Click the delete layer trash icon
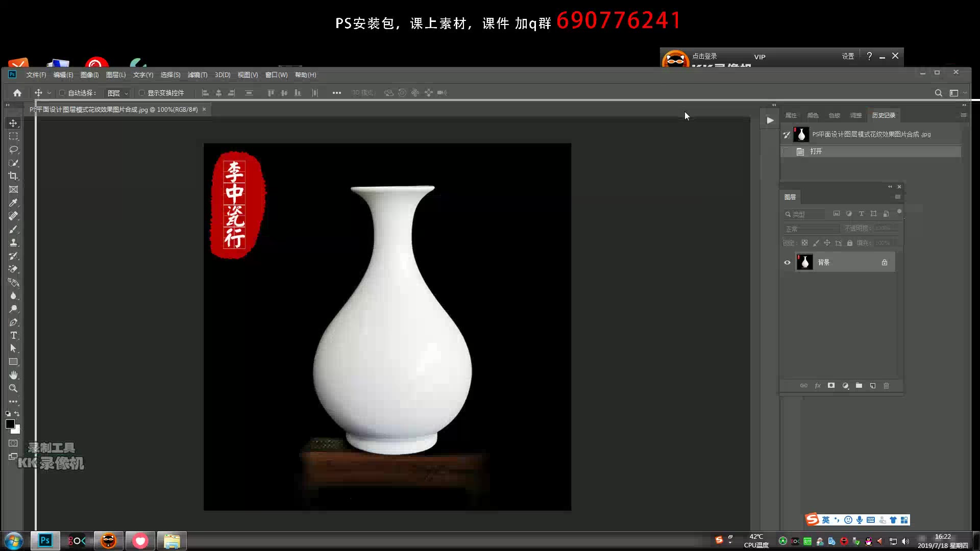Image resolution: width=980 pixels, height=551 pixels. click(x=887, y=386)
